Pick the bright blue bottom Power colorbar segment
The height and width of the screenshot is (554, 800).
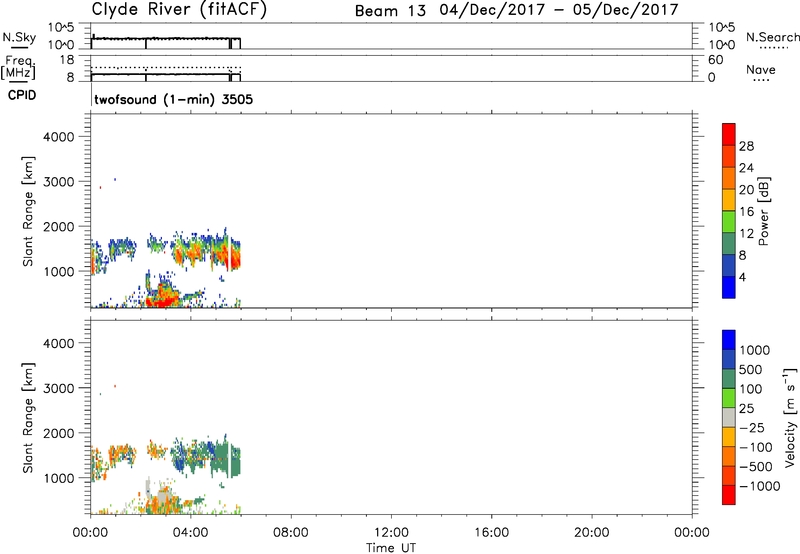tap(729, 287)
